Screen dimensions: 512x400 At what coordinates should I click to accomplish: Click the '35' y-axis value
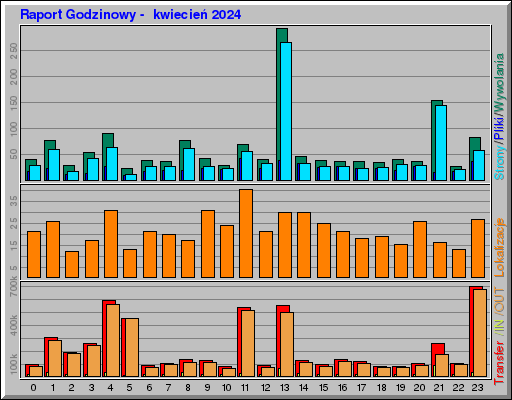(14, 201)
